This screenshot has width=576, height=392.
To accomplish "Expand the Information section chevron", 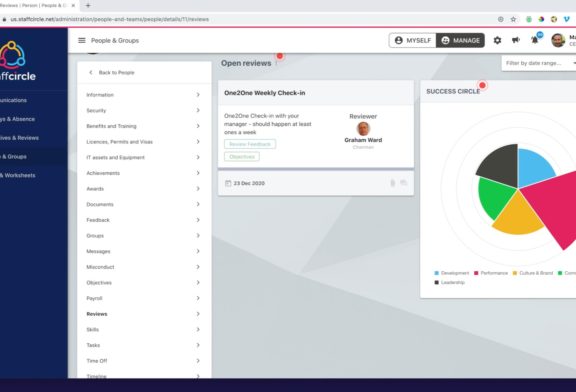I will click(x=198, y=95).
